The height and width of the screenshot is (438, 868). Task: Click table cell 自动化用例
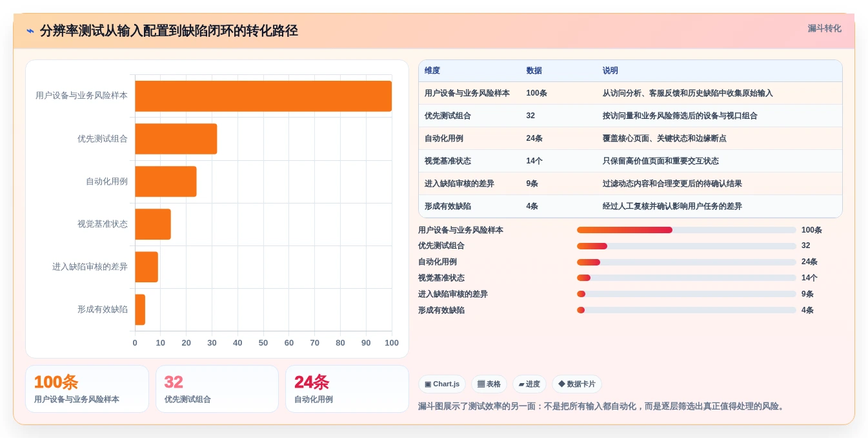[x=444, y=138]
